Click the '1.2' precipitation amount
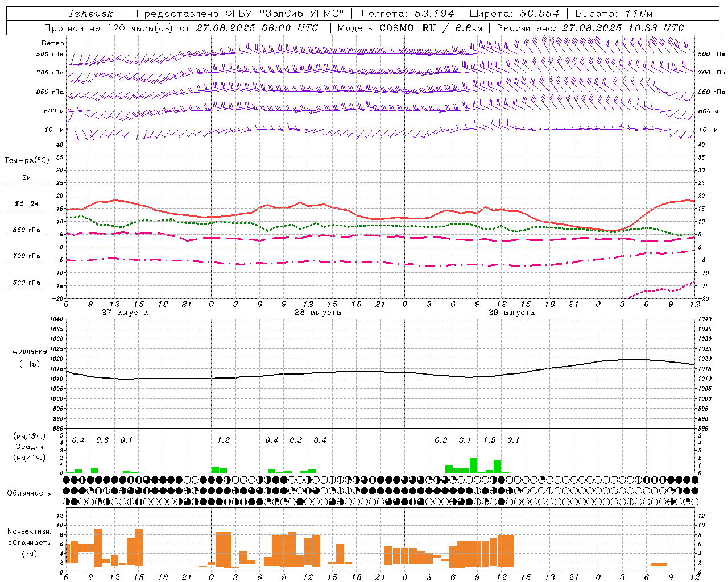Image resolution: width=728 pixels, height=582 pixels. (224, 440)
